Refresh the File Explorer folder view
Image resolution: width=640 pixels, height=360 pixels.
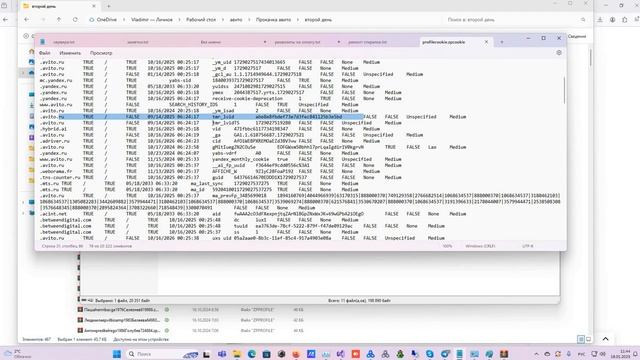[x=75, y=20]
